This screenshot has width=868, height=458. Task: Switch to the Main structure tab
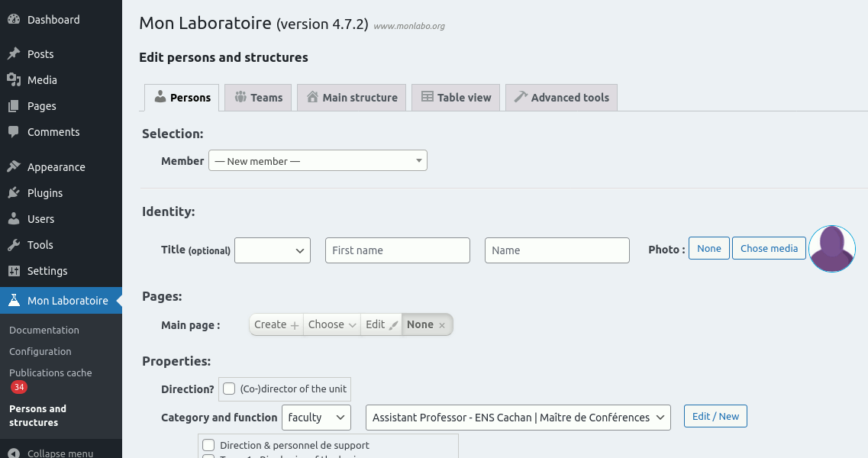point(351,98)
